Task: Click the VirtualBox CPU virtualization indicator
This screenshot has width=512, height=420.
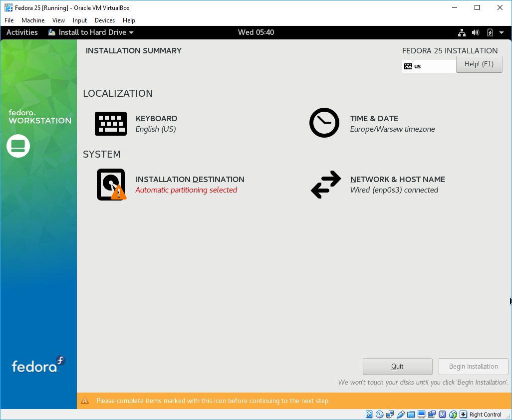Action: pos(442,415)
